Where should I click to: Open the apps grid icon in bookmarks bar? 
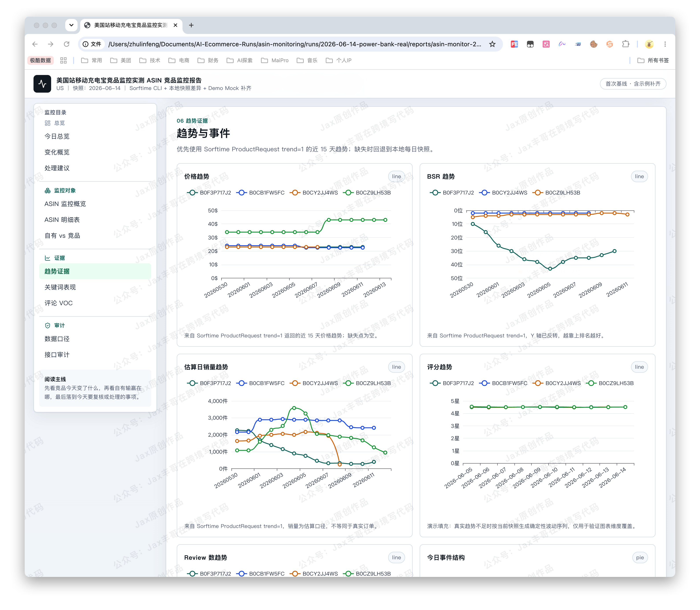[x=63, y=60]
